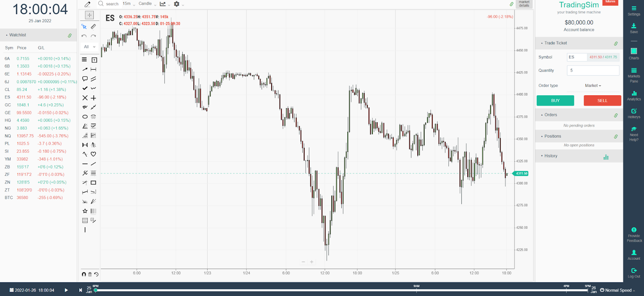Open the Normal Speed dropdown
The width and height of the screenshot is (644, 296).
tap(617, 290)
